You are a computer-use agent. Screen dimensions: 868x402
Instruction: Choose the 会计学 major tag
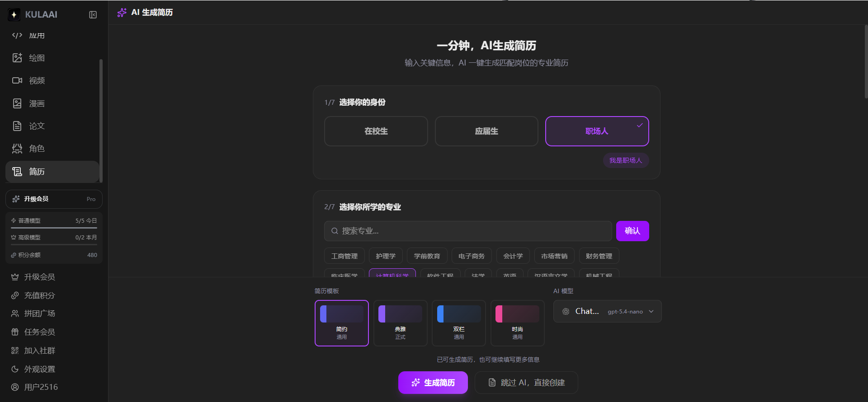[x=513, y=256]
